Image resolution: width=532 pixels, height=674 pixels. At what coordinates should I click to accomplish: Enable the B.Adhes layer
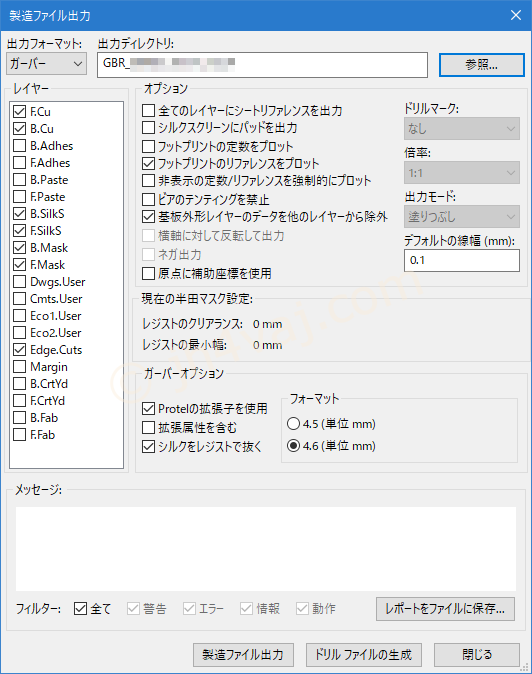[x=19, y=146]
